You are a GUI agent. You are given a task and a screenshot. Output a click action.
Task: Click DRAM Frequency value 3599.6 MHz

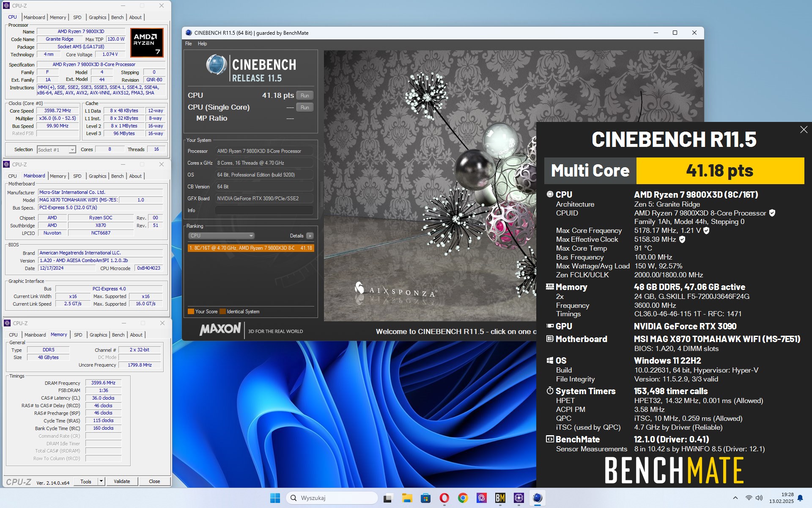103,383
